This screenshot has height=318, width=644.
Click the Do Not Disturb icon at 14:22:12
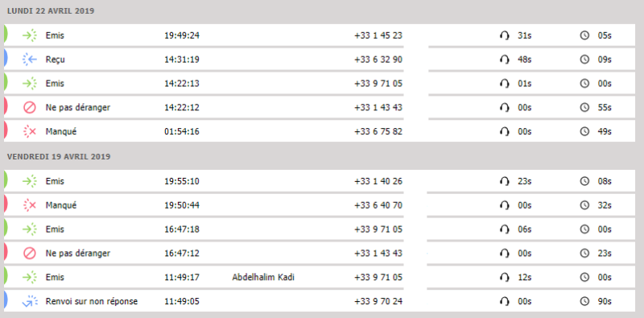pyautogui.click(x=30, y=108)
